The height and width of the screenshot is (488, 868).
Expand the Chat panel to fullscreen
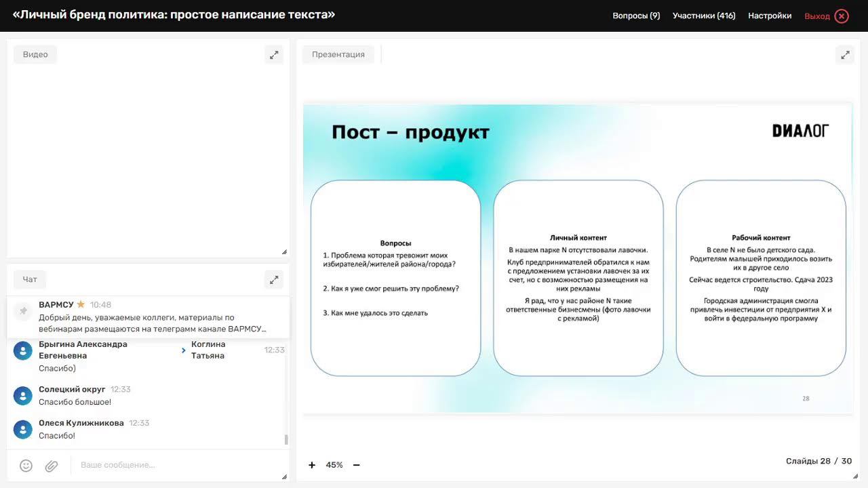tap(274, 279)
